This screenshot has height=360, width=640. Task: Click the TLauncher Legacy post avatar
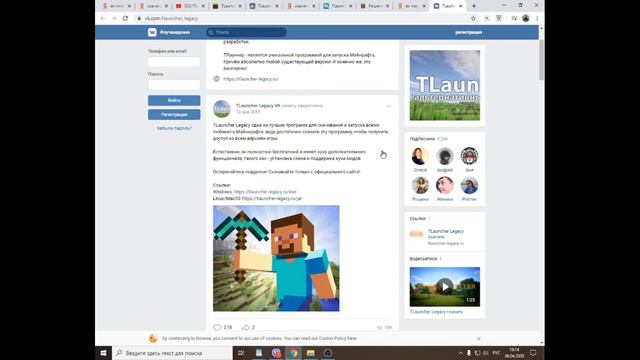pyautogui.click(x=222, y=109)
